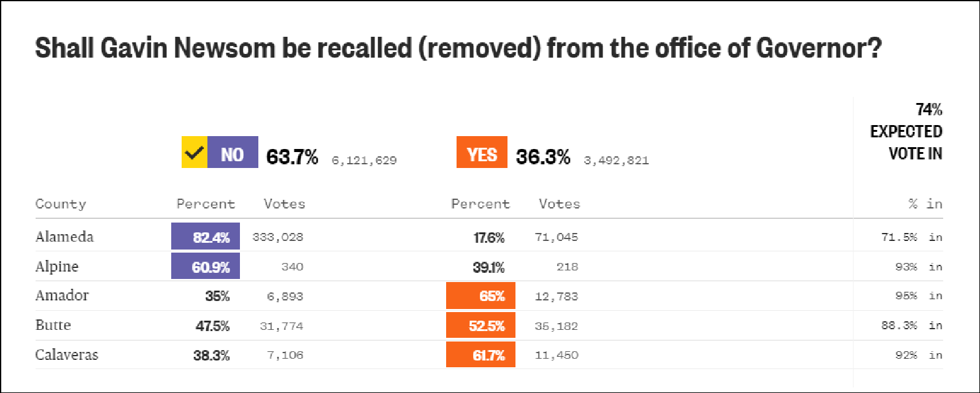Click the 63.7% statewide NO percentage
The width and height of the screenshot is (980, 393).
292,157
